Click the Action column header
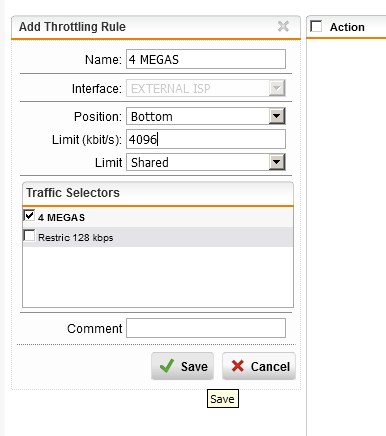Screen dimensions: 386x436 click(347, 27)
